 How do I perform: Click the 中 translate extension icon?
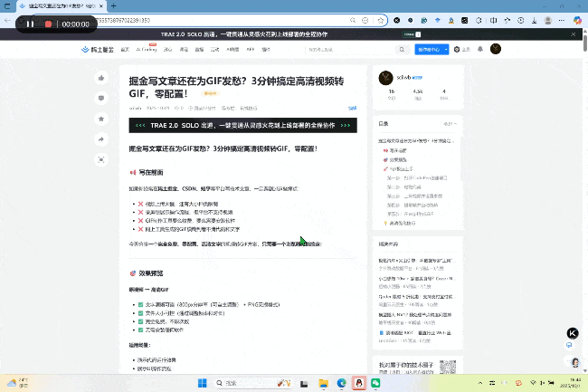pyautogui.click(x=493, y=20)
